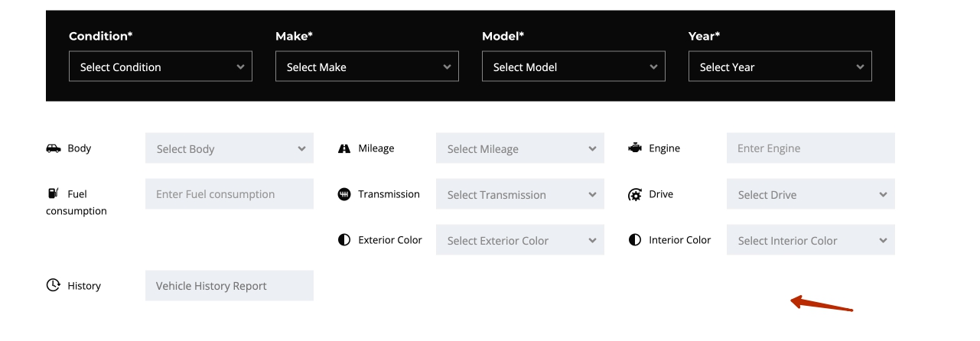Screen dimensions: 980x341
Task: Click the Enter Fuel consumption field
Action: [x=230, y=194]
